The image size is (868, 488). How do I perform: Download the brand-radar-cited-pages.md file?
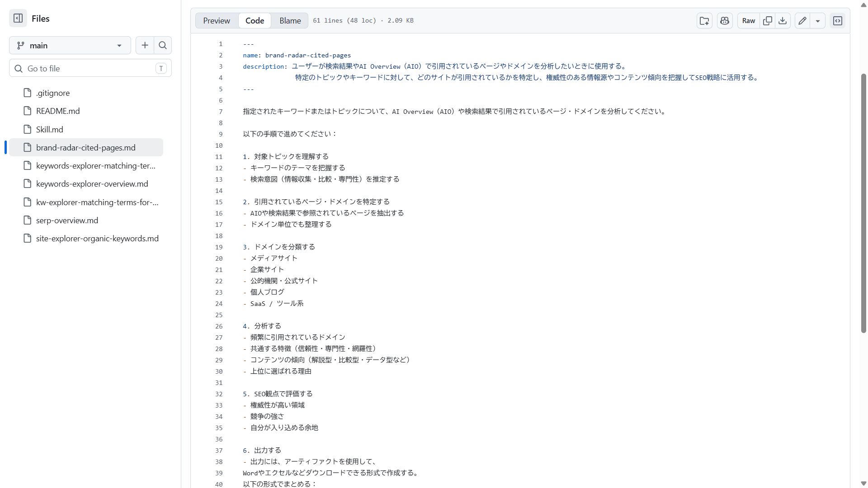coord(783,21)
